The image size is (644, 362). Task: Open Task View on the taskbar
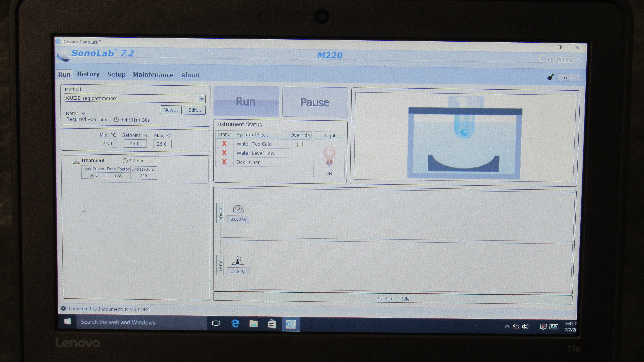[x=216, y=323]
